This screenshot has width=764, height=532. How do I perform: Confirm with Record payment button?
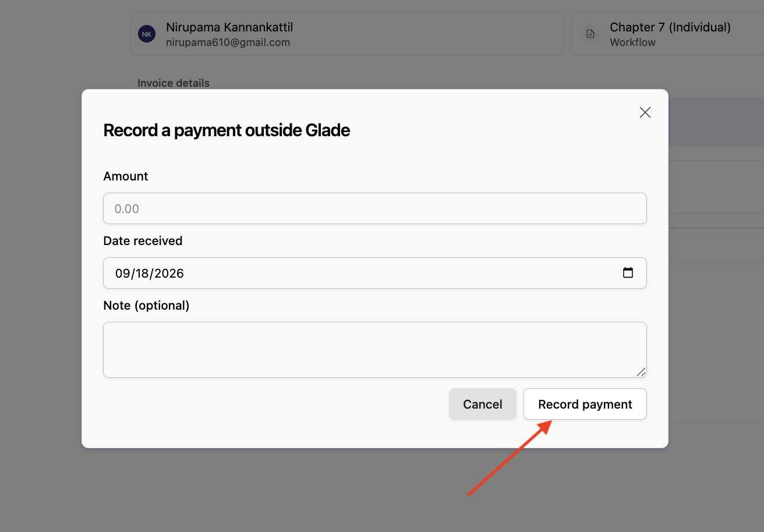tap(585, 404)
